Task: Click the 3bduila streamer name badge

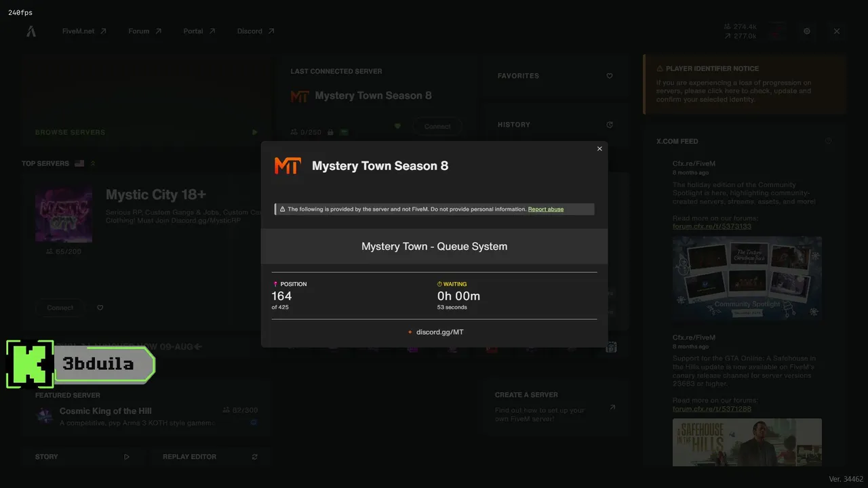Action: tap(104, 365)
